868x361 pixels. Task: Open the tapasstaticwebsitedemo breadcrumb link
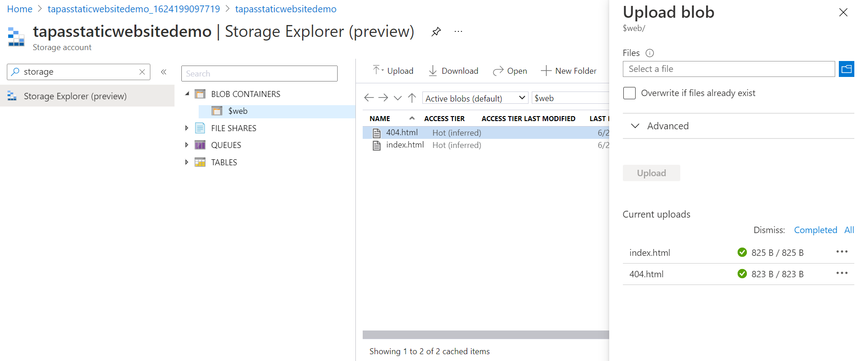pos(286,9)
